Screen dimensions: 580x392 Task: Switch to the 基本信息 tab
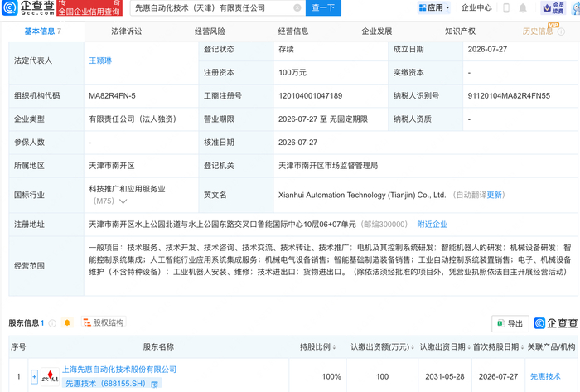click(42, 31)
